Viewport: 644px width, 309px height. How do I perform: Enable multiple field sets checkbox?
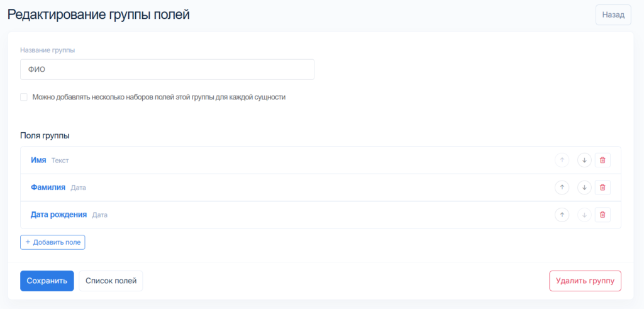point(24,97)
